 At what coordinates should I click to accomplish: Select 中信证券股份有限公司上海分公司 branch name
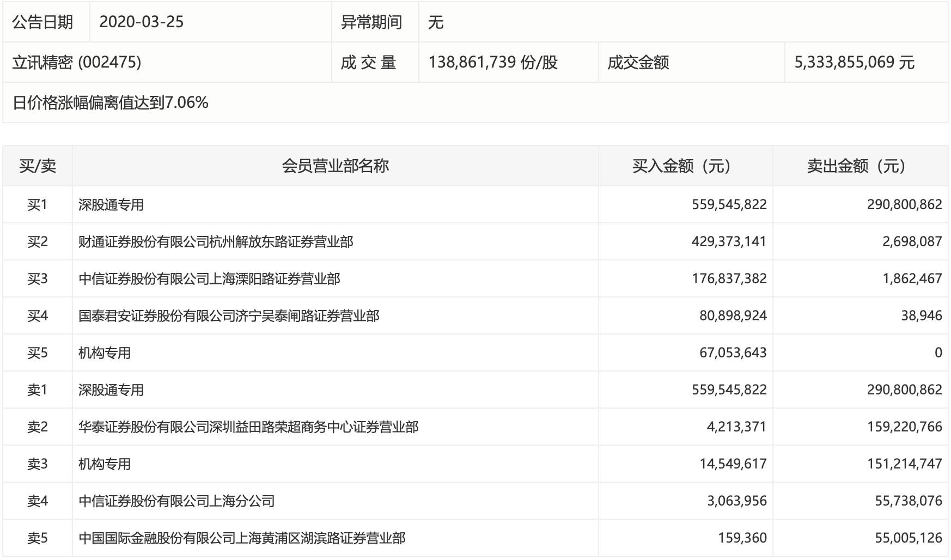tap(176, 501)
